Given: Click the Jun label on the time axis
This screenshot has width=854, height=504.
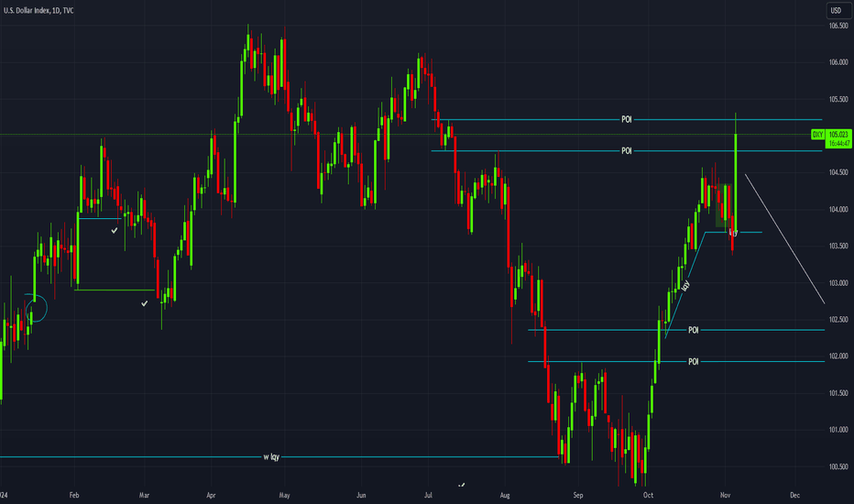Looking at the screenshot, I should (361, 495).
